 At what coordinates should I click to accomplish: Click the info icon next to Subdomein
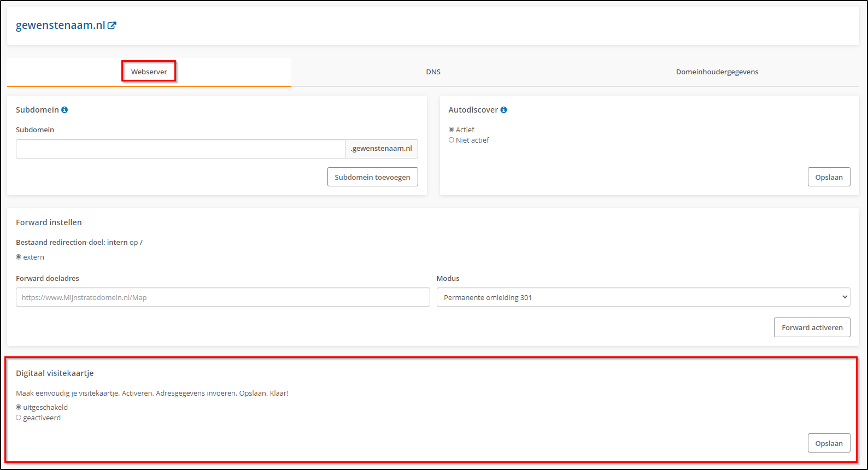(64, 110)
